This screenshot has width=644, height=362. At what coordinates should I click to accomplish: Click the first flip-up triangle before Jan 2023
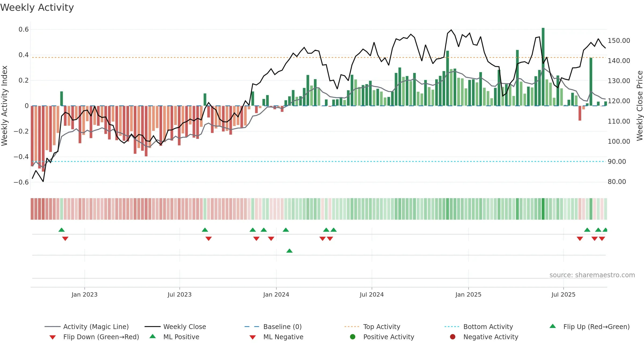[x=61, y=230]
